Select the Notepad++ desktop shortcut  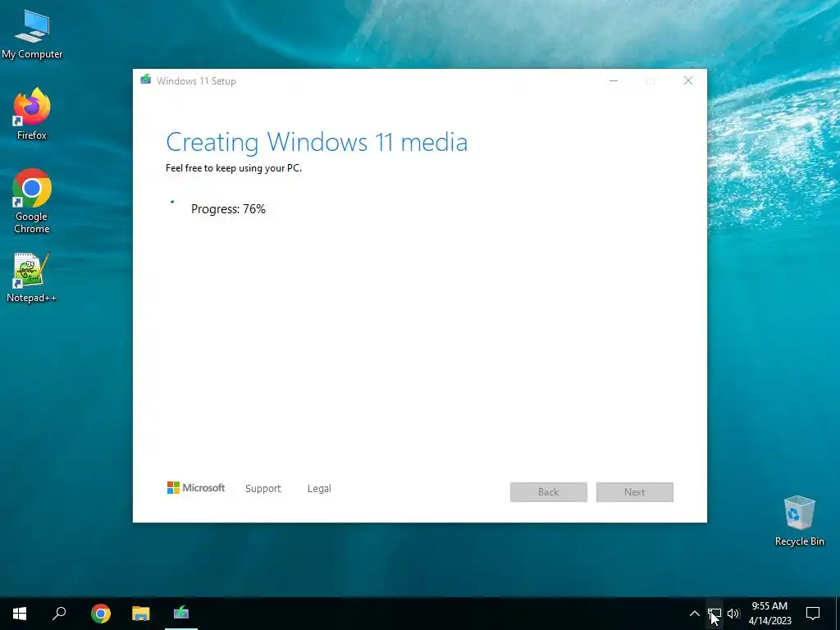click(x=32, y=277)
